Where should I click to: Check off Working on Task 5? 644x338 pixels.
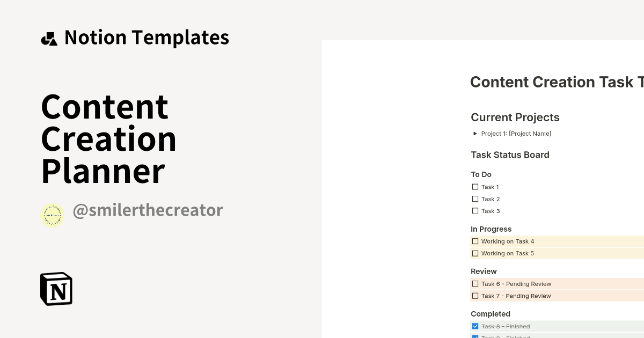[x=475, y=253]
